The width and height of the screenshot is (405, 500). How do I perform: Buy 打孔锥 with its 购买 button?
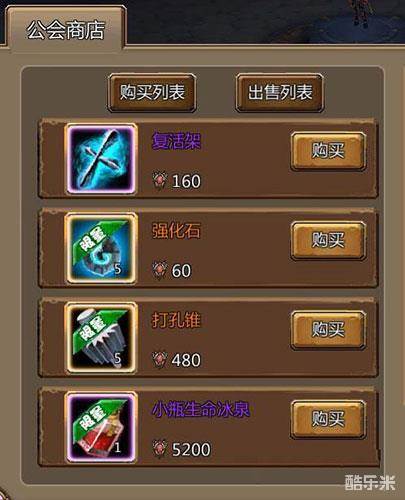(328, 330)
